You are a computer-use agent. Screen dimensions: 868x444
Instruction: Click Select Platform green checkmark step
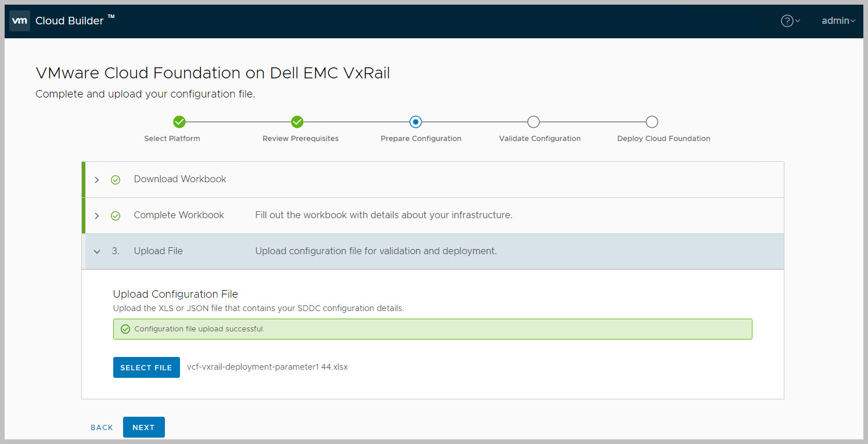tap(179, 122)
